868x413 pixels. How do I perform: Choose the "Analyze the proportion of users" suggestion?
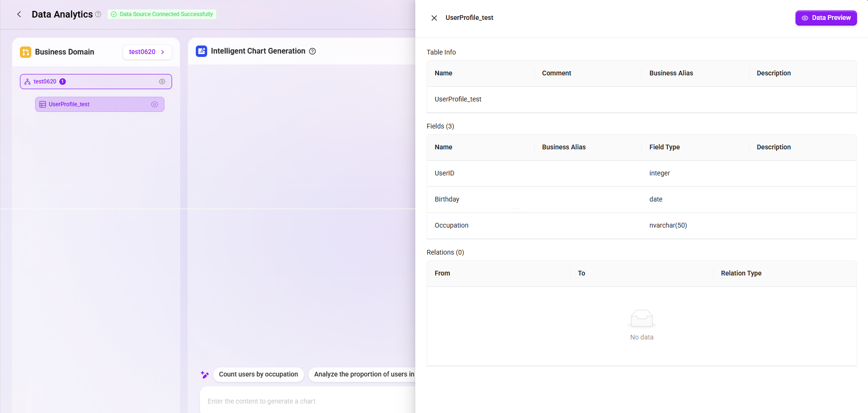tap(362, 374)
